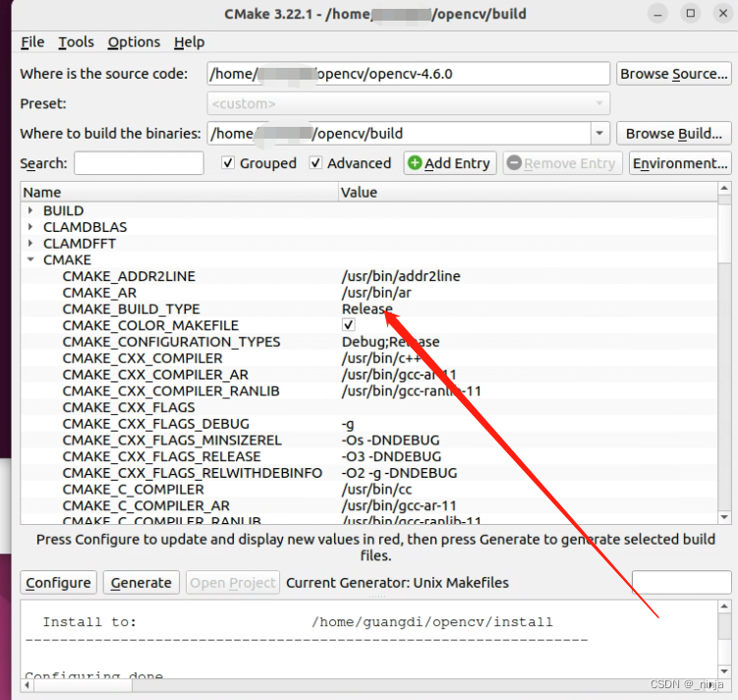Select the CMAKE_CXX_FLAGS_RELWITHDEBINFO entry

[x=192, y=473]
